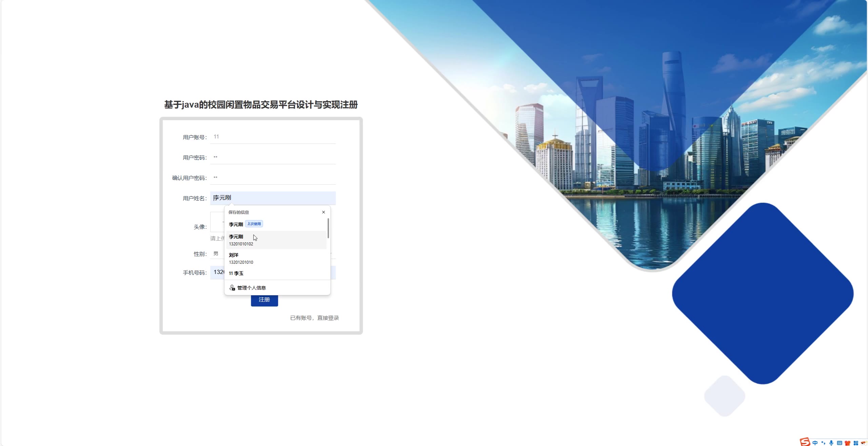Open the IME soft keyboard icon
The image size is (868, 446).
840,443
